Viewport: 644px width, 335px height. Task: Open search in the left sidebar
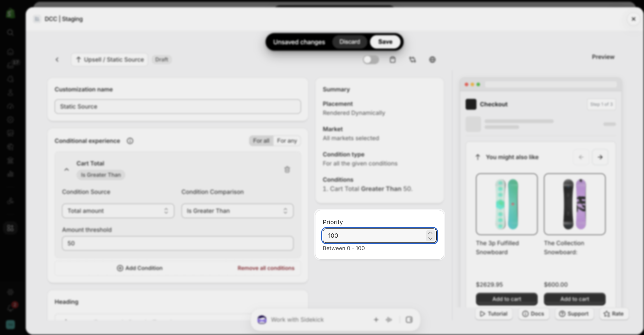point(10,32)
